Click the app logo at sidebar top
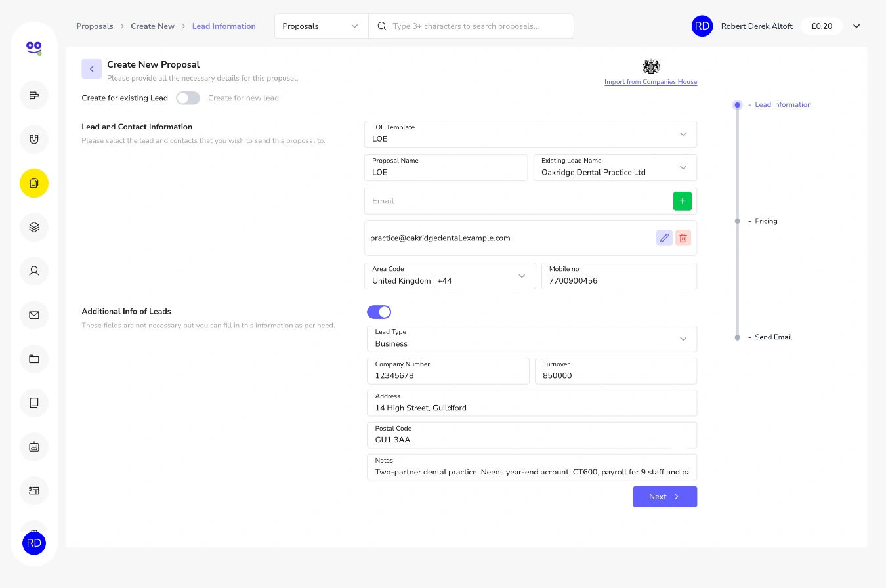 34,47
